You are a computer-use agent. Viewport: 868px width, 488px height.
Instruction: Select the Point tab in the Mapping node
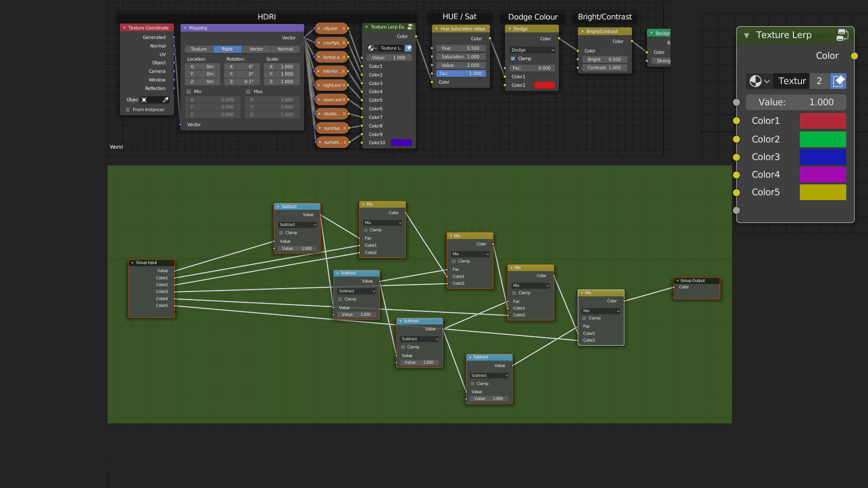[x=227, y=49]
